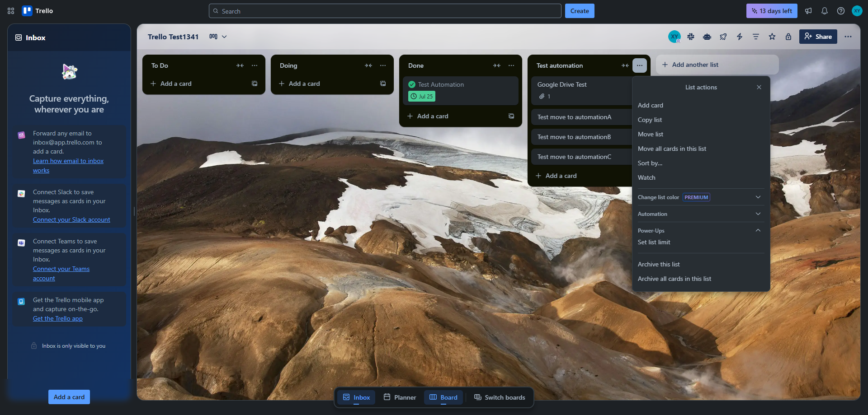Close the List actions popup

click(759, 87)
